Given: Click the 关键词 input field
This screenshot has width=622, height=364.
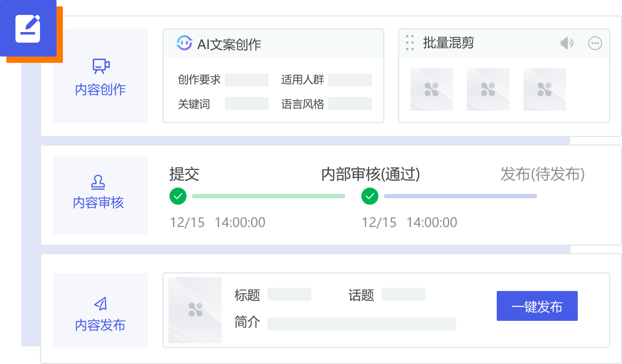Looking at the screenshot, I should tap(247, 103).
